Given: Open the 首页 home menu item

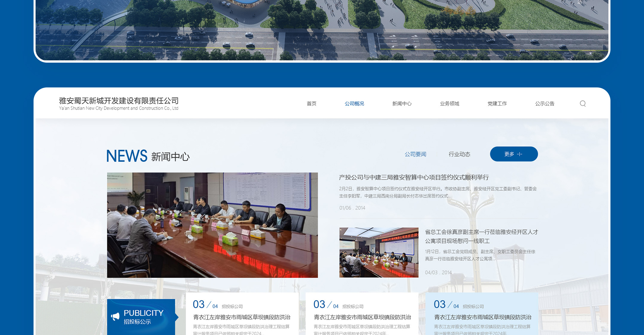Looking at the screenshot, I should click(311, 104).
